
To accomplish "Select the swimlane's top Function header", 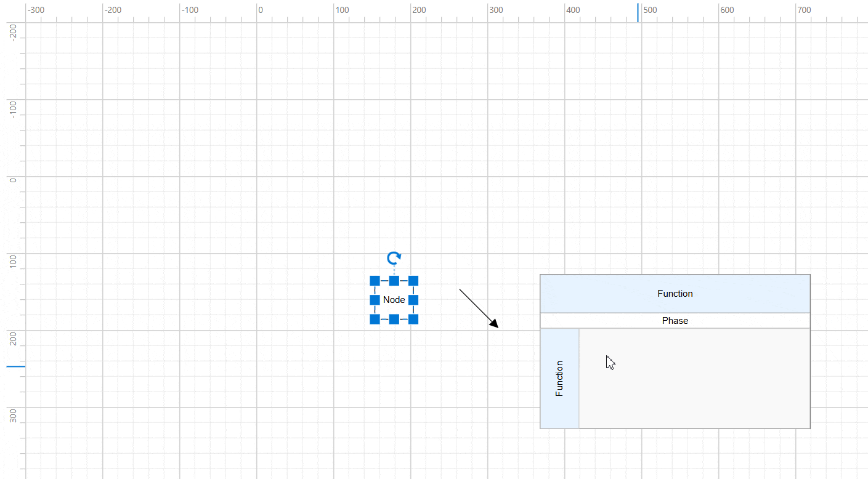I will point(675,294).
